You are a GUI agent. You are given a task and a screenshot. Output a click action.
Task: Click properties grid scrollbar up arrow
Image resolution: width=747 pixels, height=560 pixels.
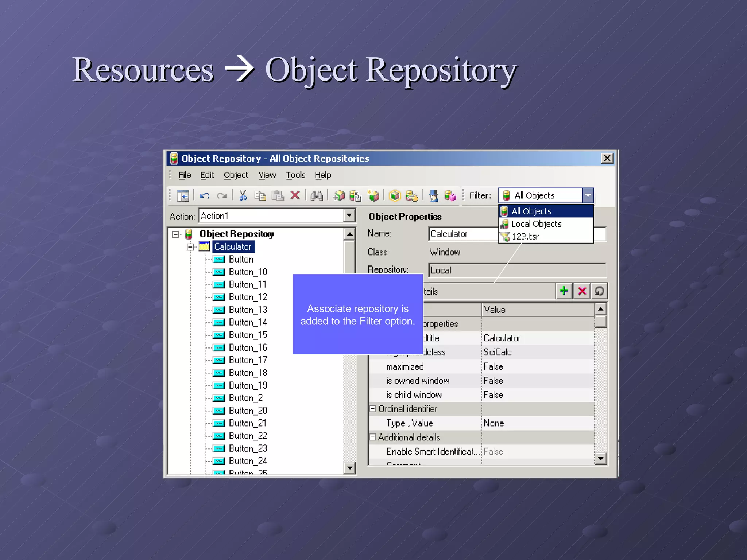point(600,309)
